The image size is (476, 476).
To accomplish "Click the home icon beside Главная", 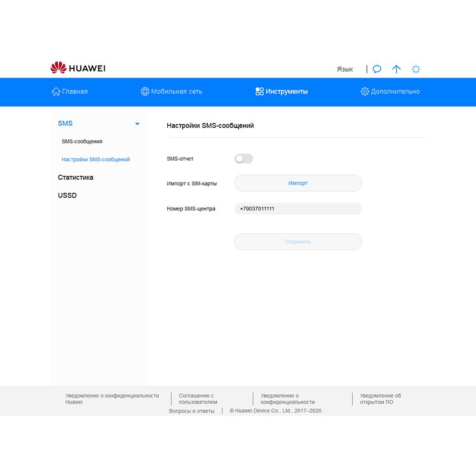I will 56,92.
